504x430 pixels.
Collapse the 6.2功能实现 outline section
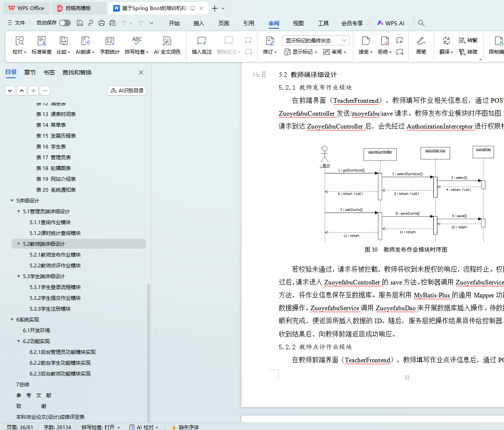19,341
